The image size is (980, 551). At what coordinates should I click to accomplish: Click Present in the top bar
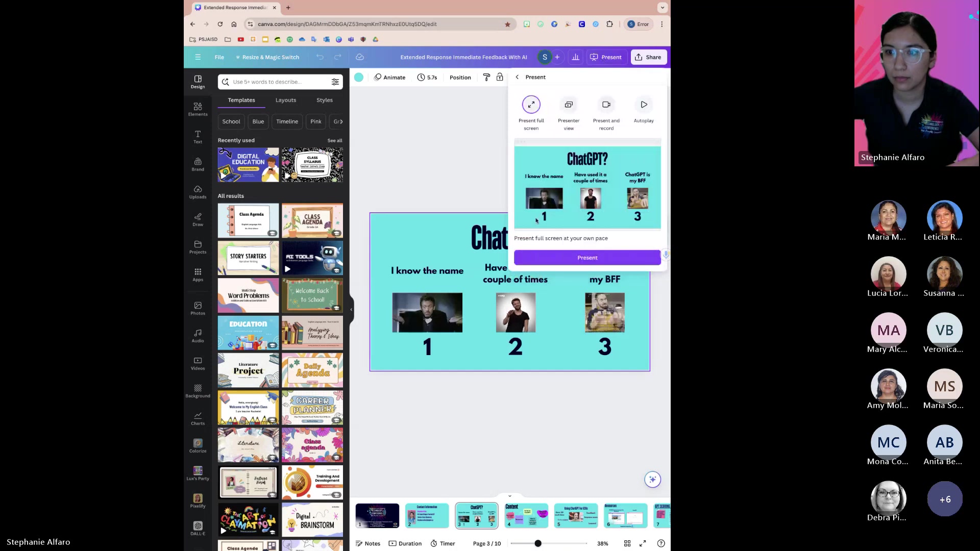[606, 57]
